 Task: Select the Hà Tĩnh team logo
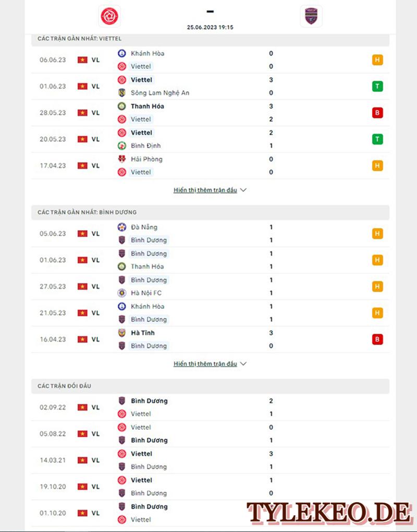coord(121,333)
